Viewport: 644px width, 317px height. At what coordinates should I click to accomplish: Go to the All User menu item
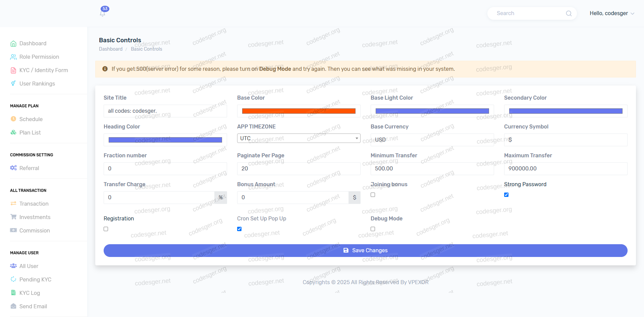coord(29,266)
